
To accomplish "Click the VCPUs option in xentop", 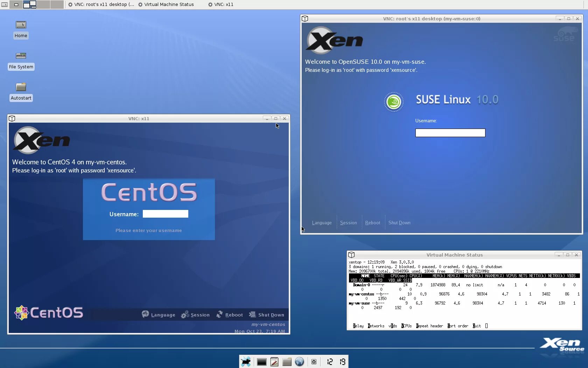I will tap(407, 326).
